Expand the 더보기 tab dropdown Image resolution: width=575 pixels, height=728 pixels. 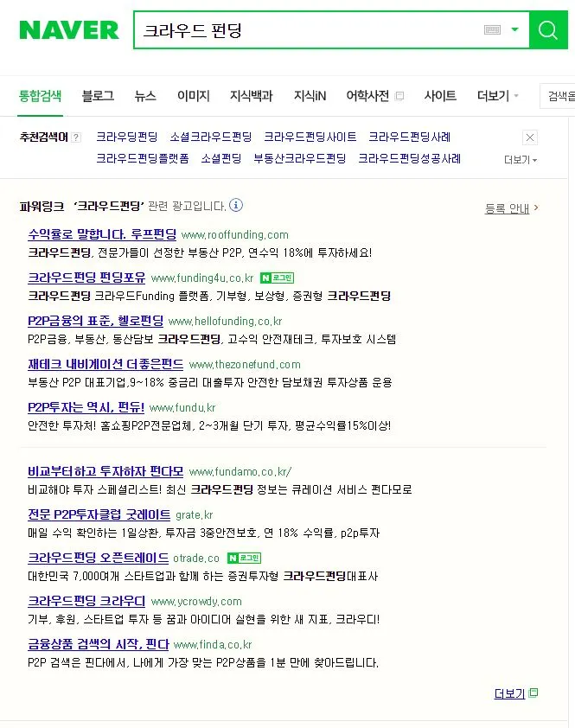(x=497, y=96)
